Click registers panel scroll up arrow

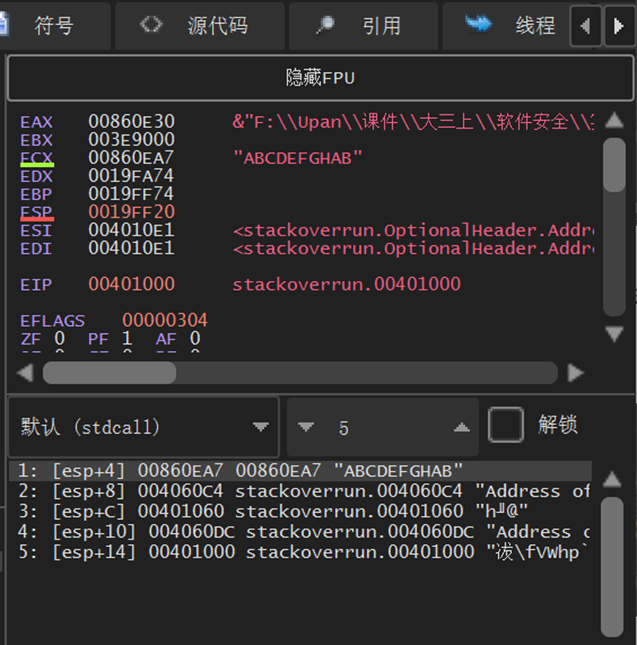click(x=614, y=120)
